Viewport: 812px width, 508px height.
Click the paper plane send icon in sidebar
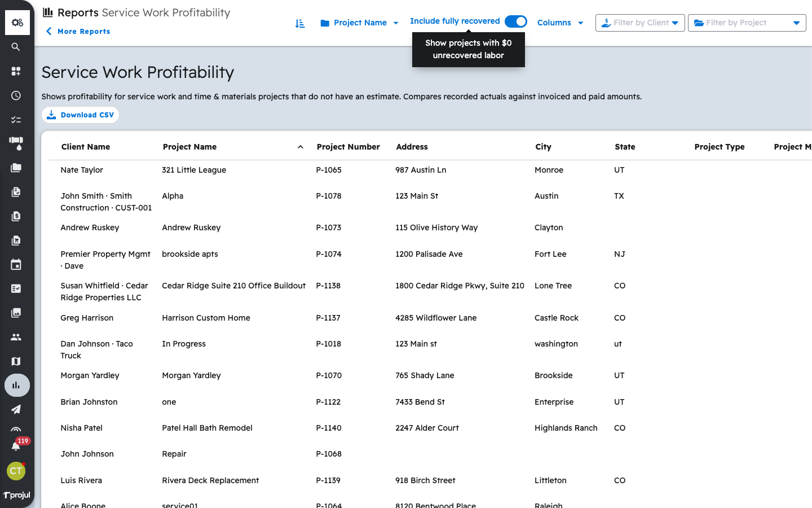tap(16, 410)
